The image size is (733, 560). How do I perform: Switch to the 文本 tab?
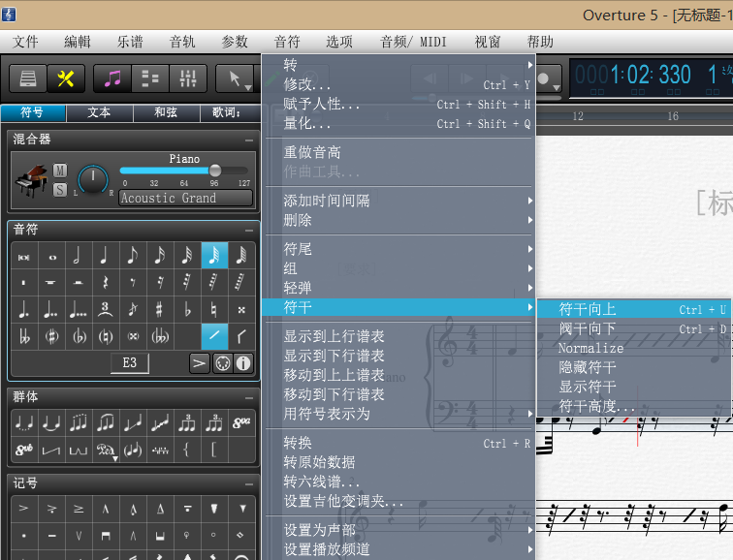pos(99,112)
